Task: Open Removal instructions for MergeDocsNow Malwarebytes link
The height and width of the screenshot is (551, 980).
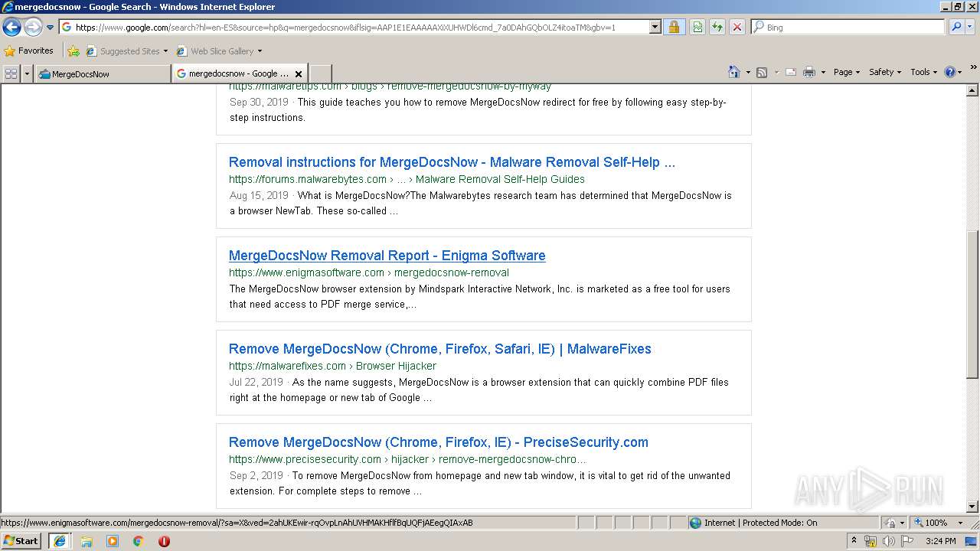Action: pyautogui.click(x=452, y=162)
